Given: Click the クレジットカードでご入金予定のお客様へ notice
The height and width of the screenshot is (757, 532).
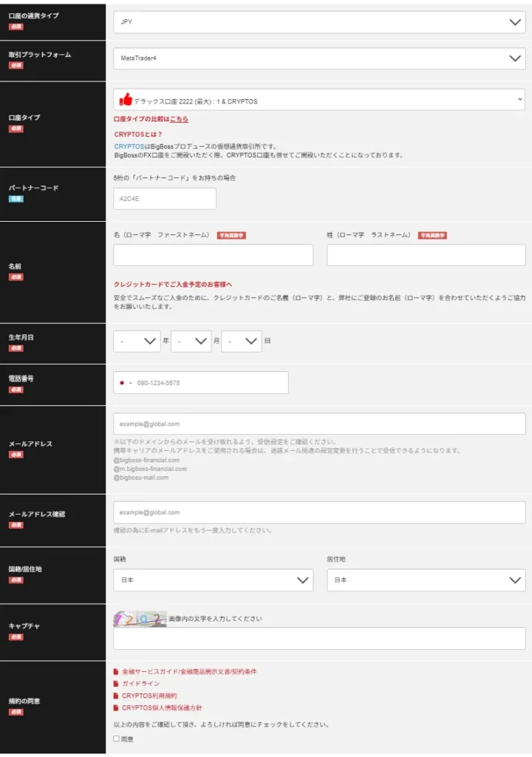Looking at the screenshot, I should (173, 285).
